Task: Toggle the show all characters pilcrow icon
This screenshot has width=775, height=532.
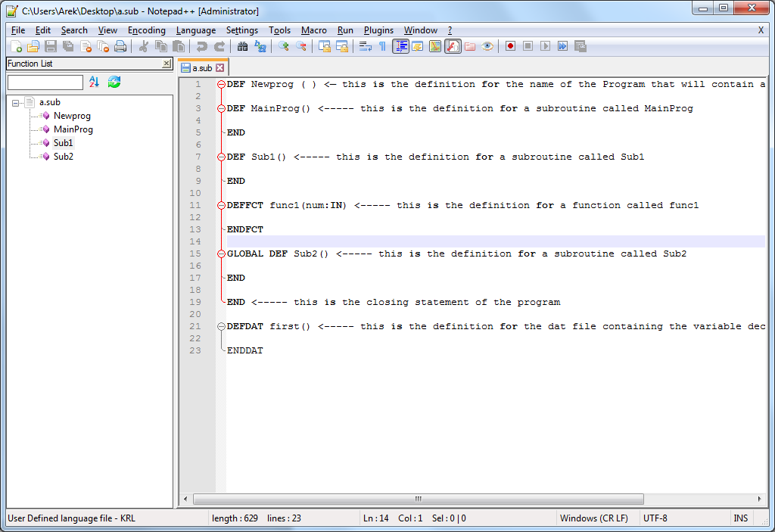Action: [382, 46]
